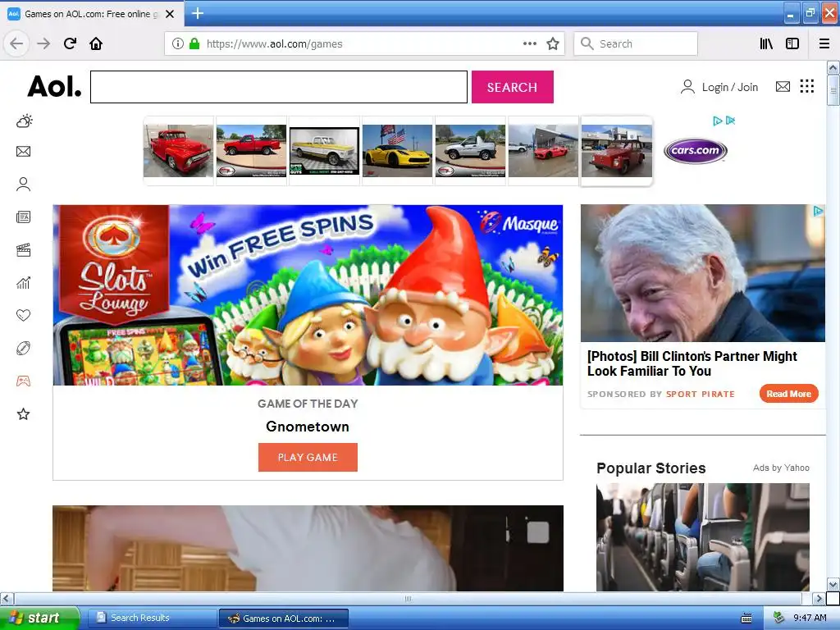Switch to Search Results taskbar window
Screen dimensions: 840x630
point(152,618)
